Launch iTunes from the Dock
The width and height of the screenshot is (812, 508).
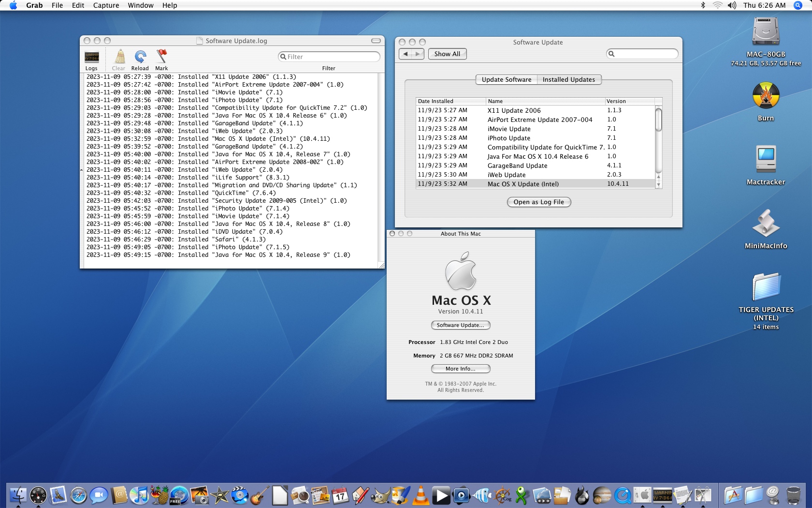[x=139, y=495]
